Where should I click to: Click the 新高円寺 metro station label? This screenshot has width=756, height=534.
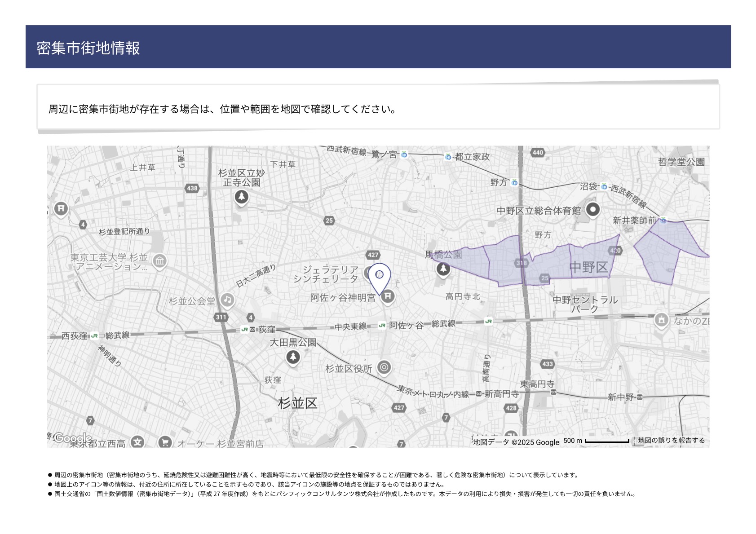(x=501, y=394)
